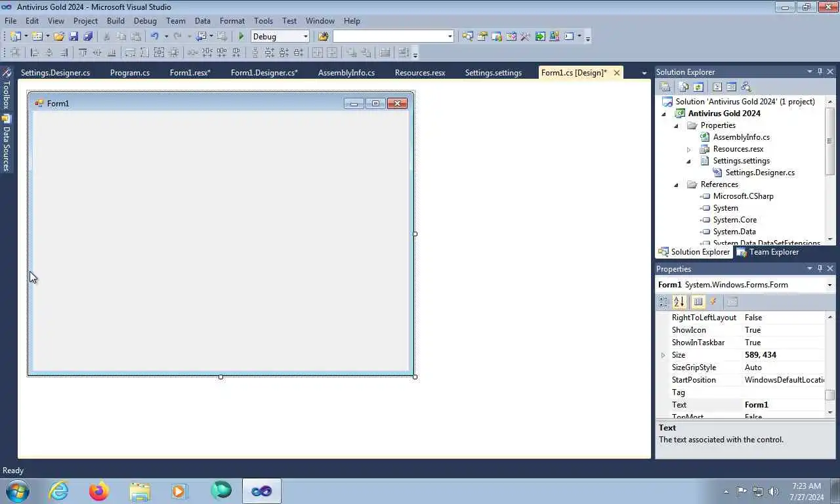Select System.Core in References
The width and height of the screenshot is (840, 504).
pyautogui.click(x=735, y=220)
